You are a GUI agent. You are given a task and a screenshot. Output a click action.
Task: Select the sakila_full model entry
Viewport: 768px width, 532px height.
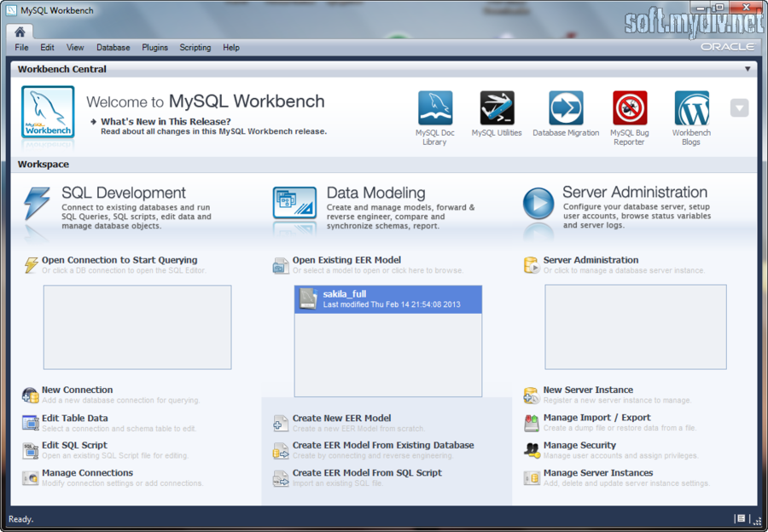point(388,299)
